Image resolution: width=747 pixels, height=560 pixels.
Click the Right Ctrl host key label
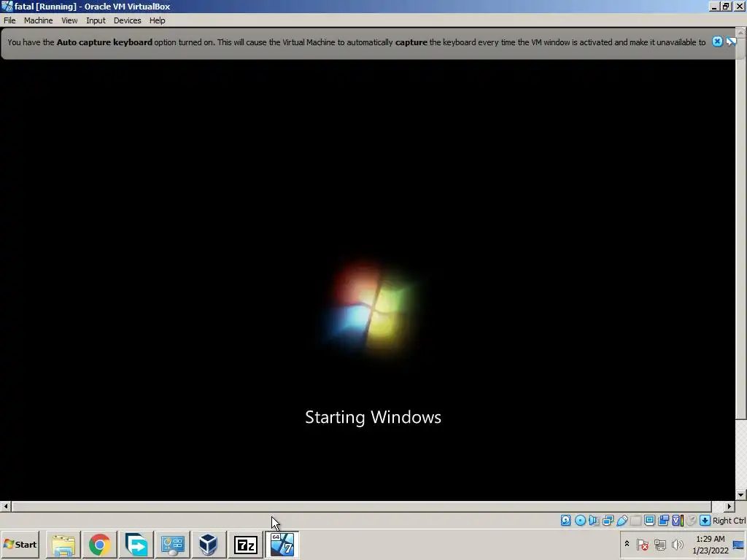pos(729,521)
